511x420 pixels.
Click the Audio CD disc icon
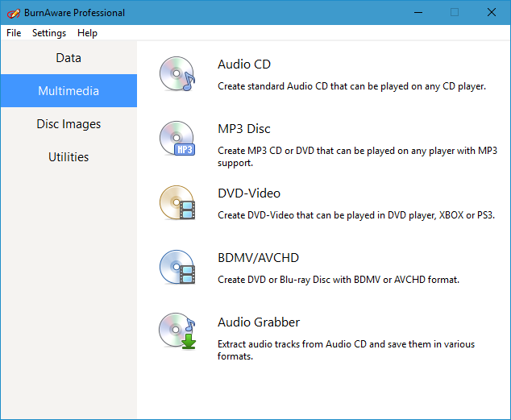[x=177, y=74]
